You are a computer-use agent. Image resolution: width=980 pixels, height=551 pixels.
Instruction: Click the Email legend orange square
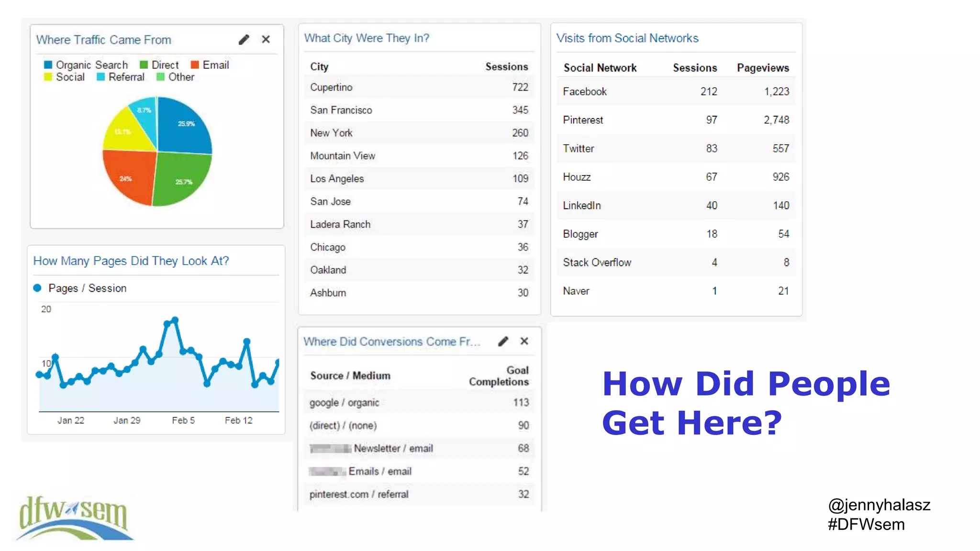point(195,65)
